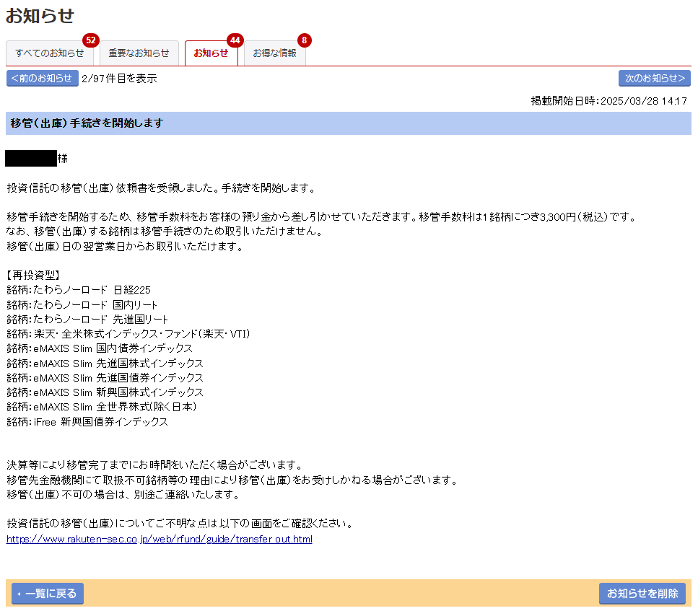Image resolution: width=698 pixels, height=616 pixels.
Task: Click the heading 移管(出庫)手続きを開始します
Action: (87, 123)
